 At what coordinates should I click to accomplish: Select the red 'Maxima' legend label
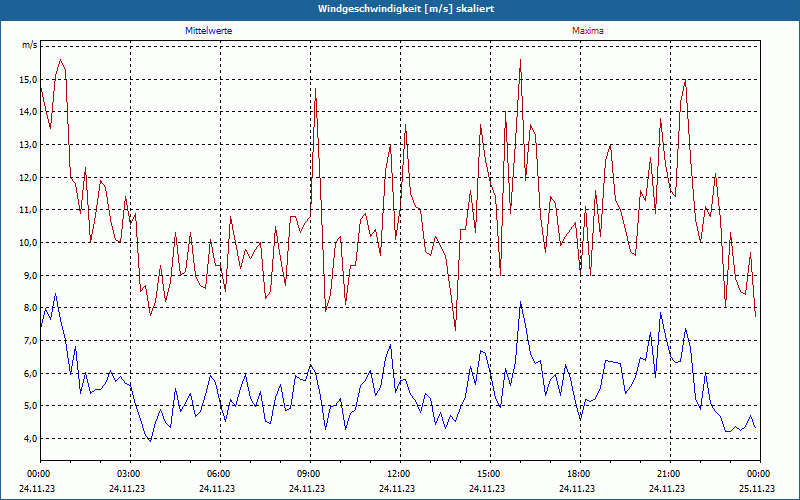point(588,31)
